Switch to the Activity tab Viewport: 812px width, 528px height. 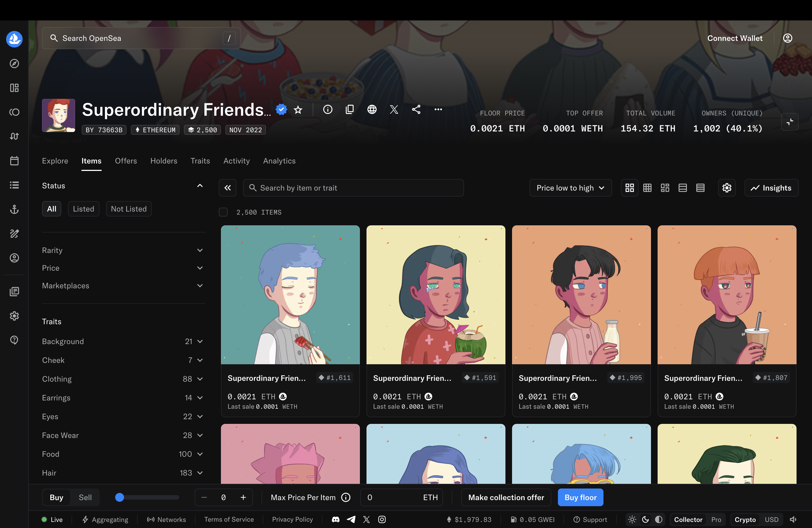point(236,161)
